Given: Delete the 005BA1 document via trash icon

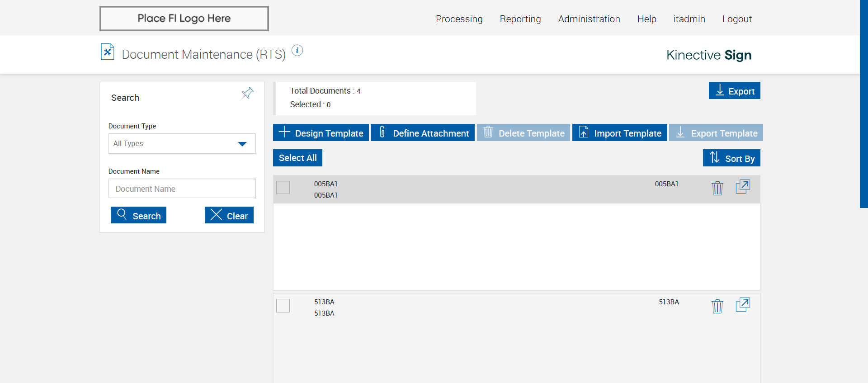Looking at the screenshot, I should 717,188.
